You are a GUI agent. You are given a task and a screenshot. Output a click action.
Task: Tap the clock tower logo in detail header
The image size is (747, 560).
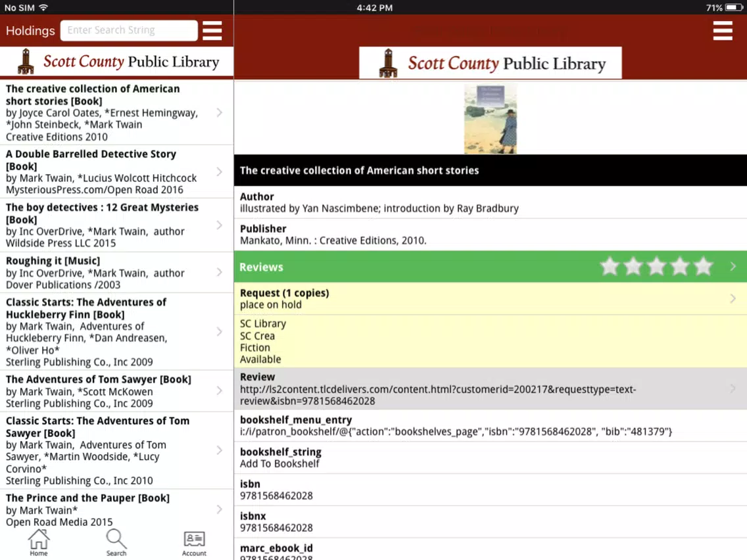[x=388, y=63]
